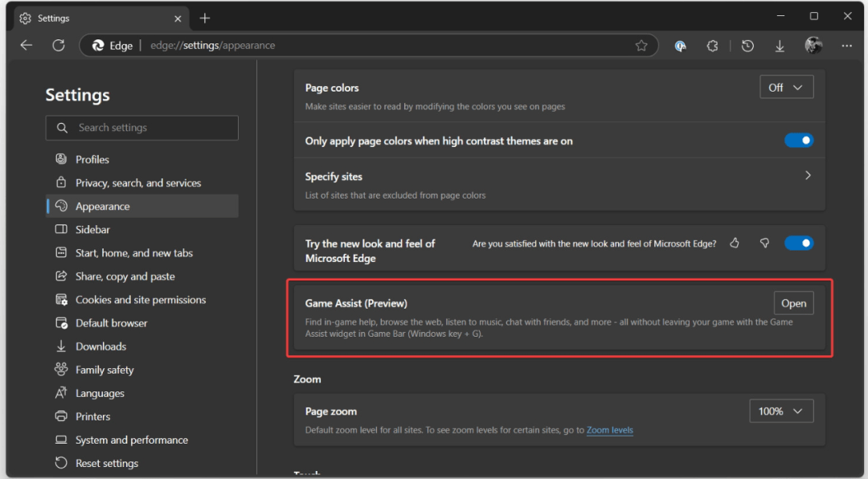The height and width of the screenshot is (479, 868).
Task: Select Cookies and site permissions
Action: 141,300
